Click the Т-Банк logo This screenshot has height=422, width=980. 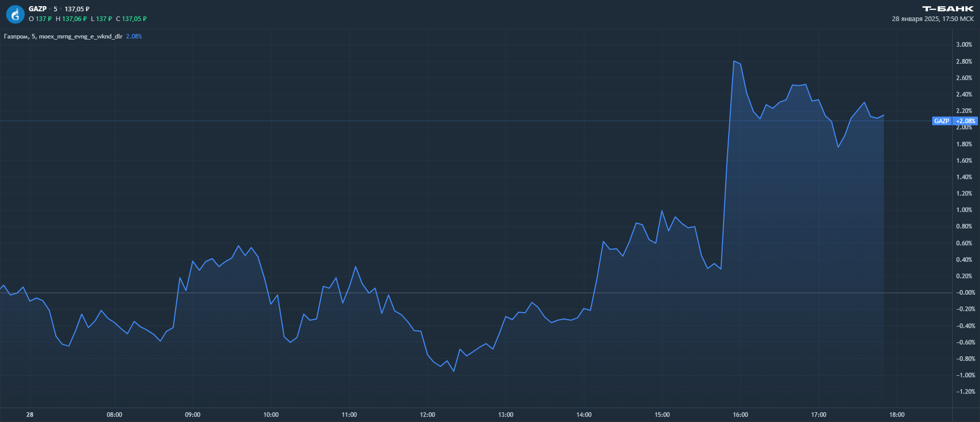[948, 9]
